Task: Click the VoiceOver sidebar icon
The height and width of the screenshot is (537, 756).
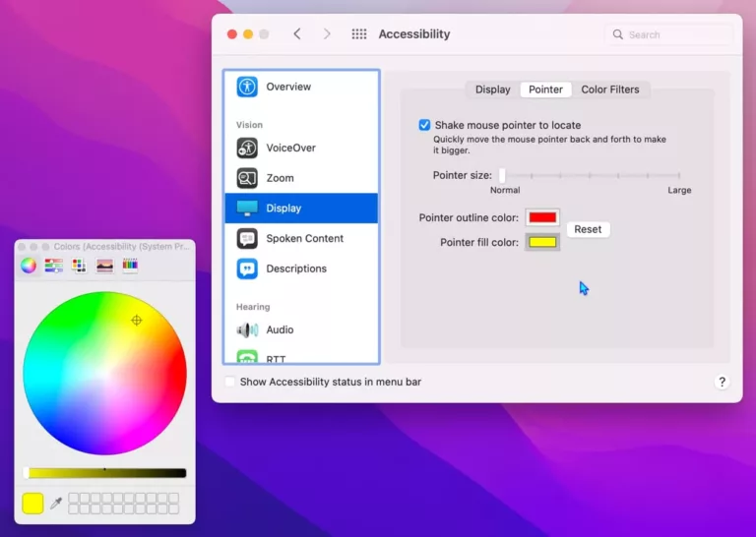Action: point(247,148)
